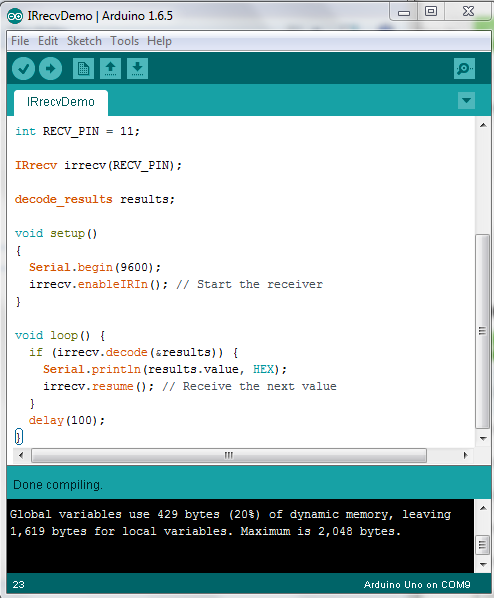Viewport: 494px width, 598px height.
Task: Click console scrollbar down arrow
Action: pos(483,564)
